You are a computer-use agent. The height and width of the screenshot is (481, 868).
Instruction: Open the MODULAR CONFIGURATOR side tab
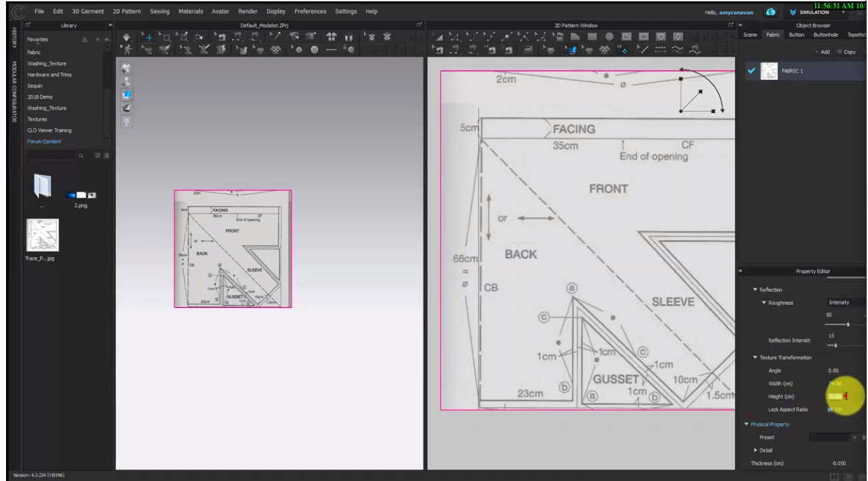(x=13, y=91)
